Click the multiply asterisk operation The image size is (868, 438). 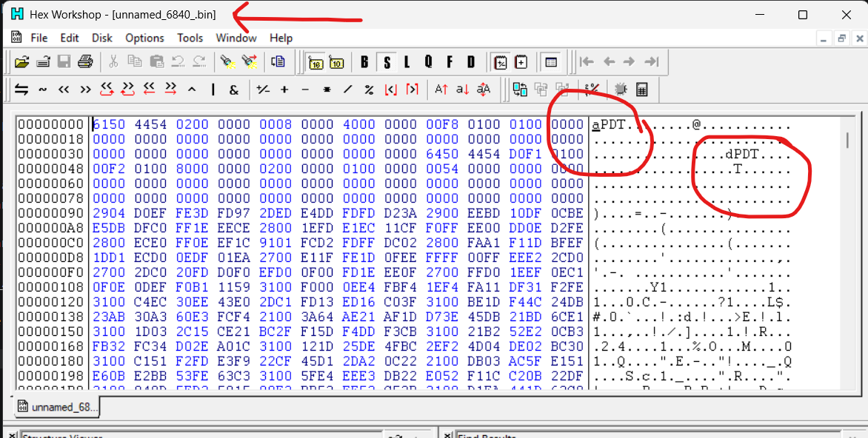(327, 89)
